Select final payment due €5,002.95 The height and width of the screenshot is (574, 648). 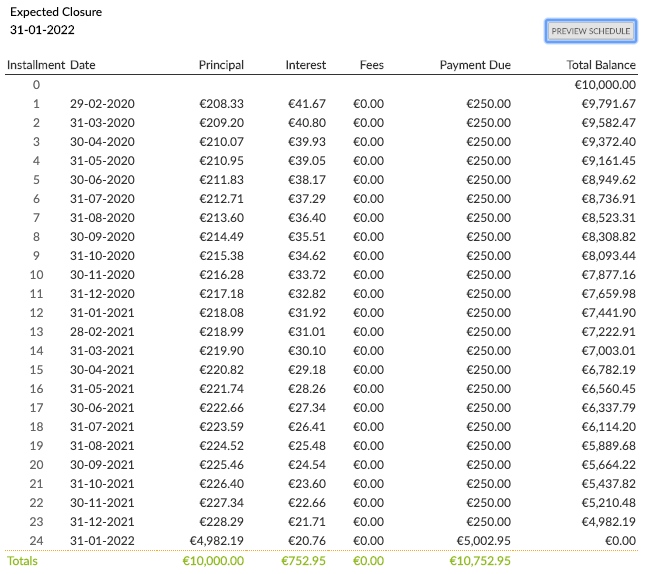point(484,541)
